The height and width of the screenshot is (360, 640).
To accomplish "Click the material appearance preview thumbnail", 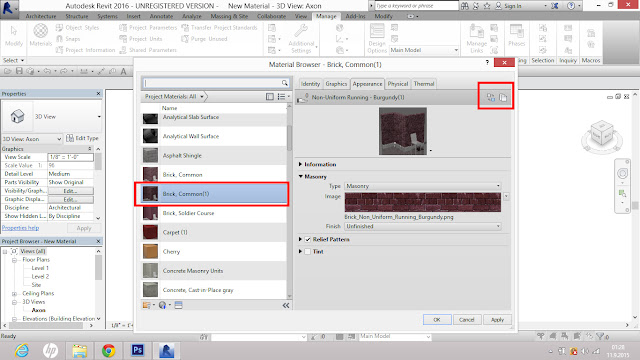I will click(x=403, y=131).
